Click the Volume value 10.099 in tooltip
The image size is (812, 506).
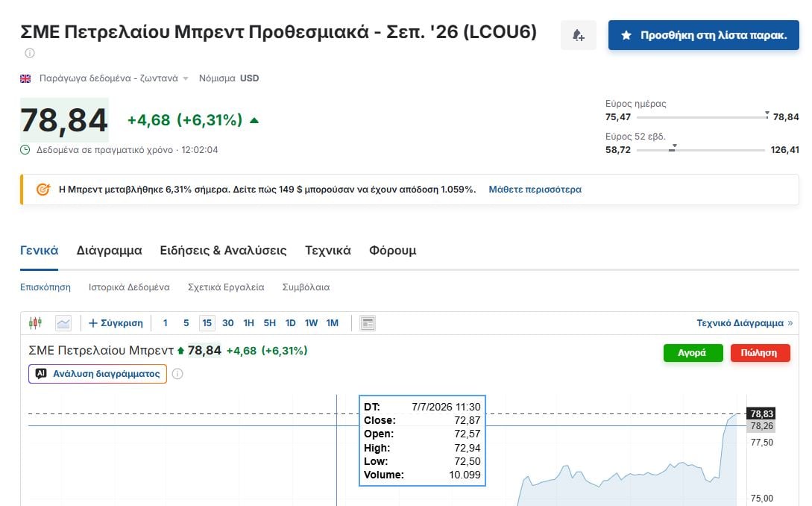point(465,475)
